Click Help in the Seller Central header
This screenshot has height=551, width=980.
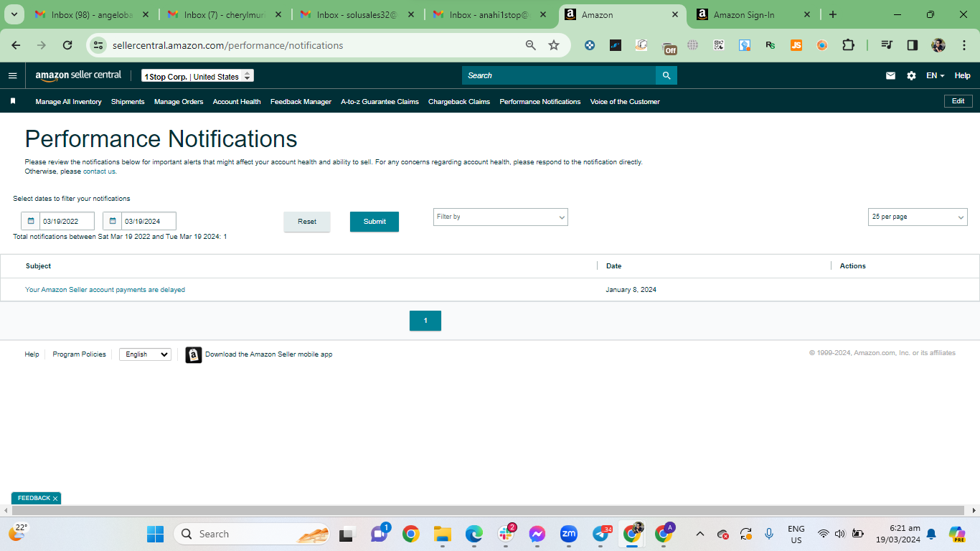click(x=962, y=75)
